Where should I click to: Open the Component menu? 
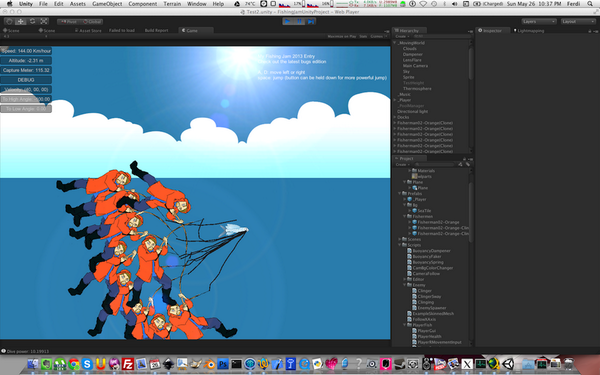(142, 4)
